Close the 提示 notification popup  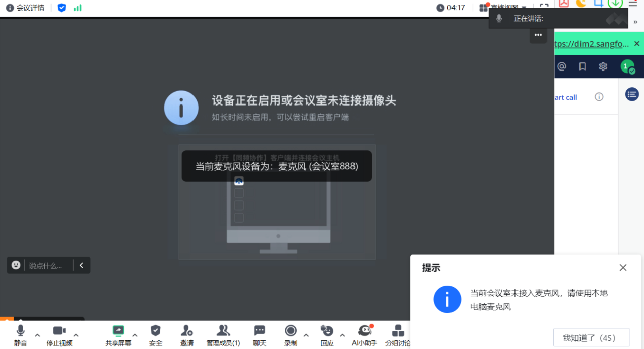[623, 268]
